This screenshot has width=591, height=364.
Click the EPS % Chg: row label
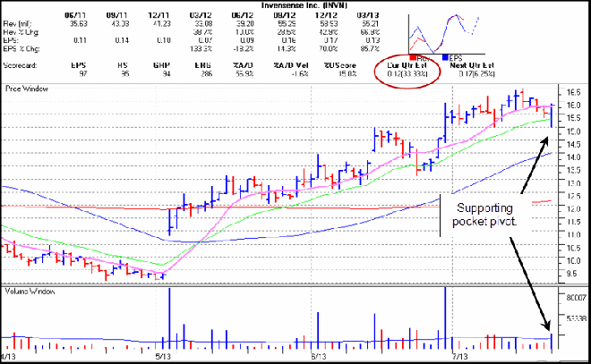point(21,48)
